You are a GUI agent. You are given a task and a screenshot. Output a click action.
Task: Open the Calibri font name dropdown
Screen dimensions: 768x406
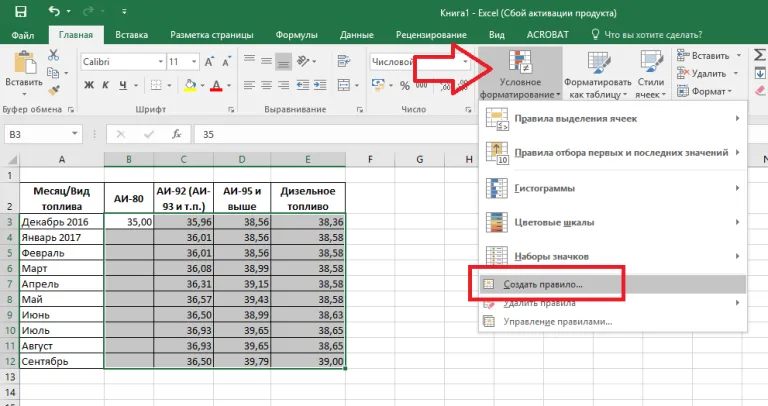click(161, 62)
